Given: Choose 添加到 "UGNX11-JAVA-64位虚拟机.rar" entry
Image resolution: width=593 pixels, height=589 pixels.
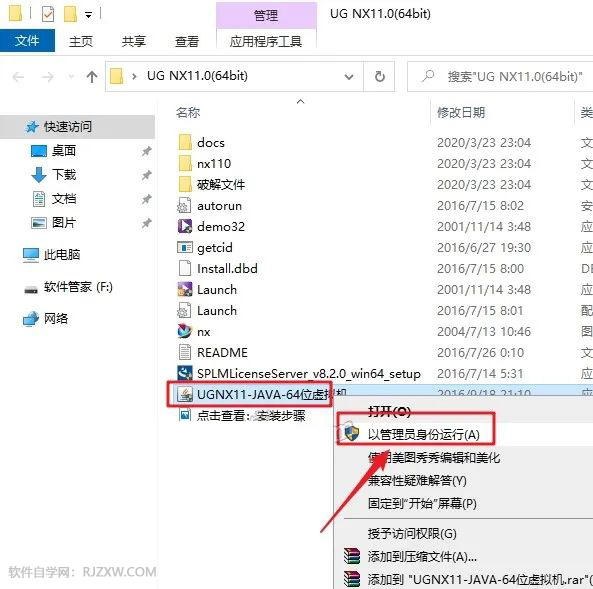Looking at the screenshot, I should point(480,579).
